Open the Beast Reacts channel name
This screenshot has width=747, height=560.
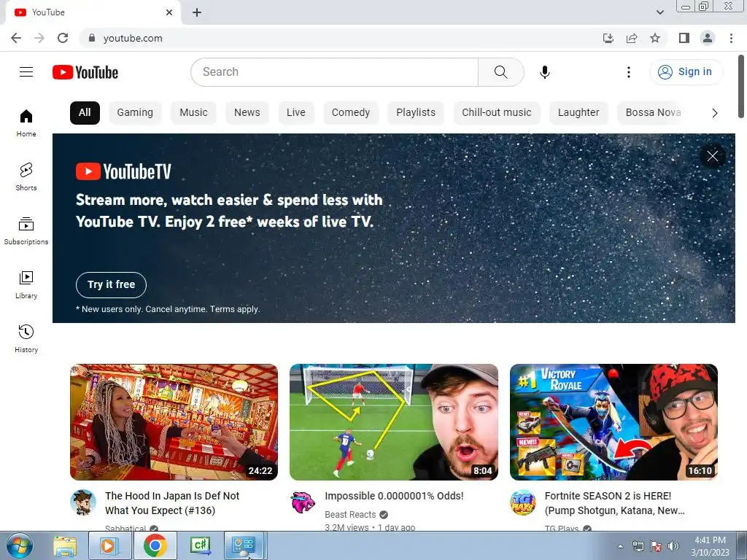coord(350,515)
